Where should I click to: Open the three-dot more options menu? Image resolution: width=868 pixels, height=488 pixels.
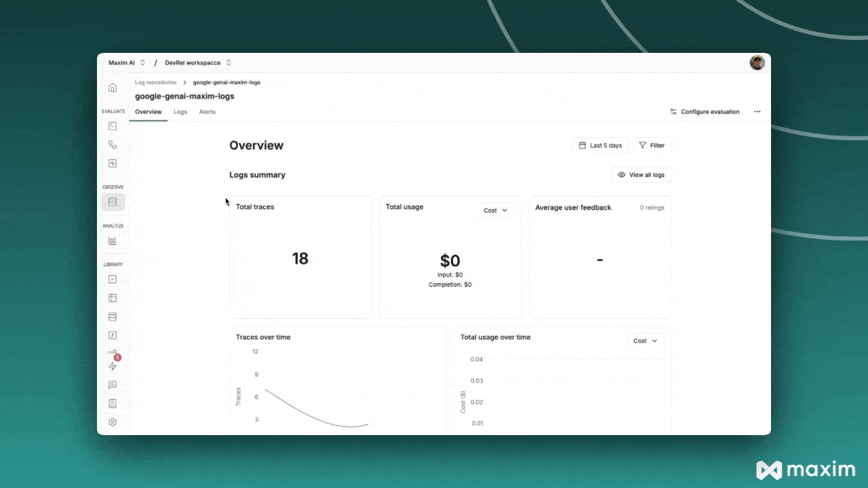757,112
